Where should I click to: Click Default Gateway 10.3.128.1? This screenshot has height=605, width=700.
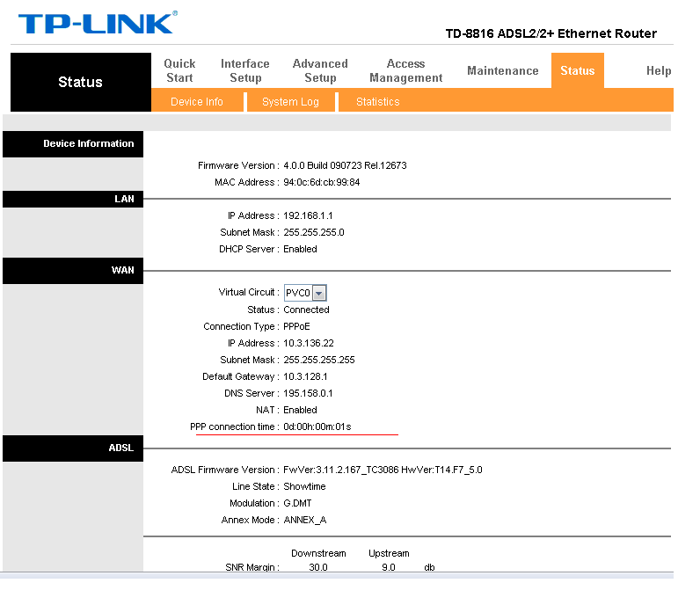point(305,376)
